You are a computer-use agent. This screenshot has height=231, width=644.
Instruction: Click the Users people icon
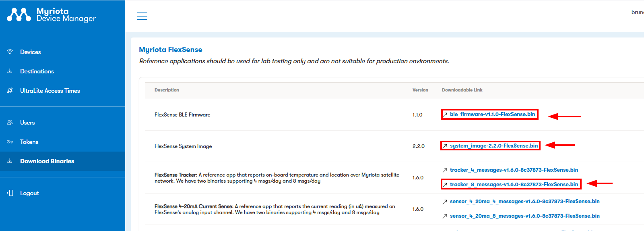click(x=10, y=122)
